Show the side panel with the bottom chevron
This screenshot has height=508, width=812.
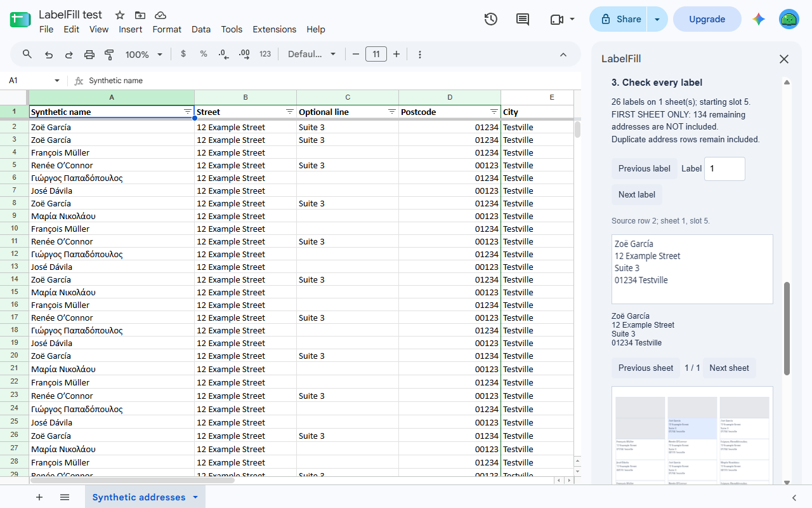[794, 498]
